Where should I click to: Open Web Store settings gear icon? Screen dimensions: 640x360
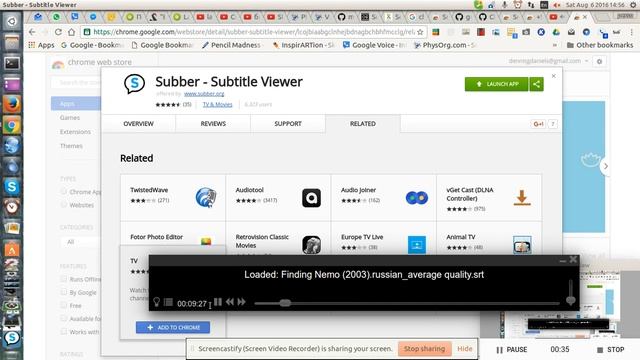(599, 61)
